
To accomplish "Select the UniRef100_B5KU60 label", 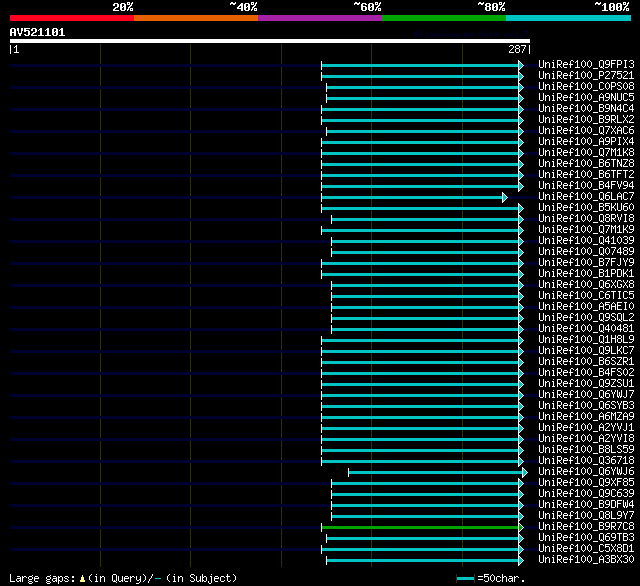I will [586, 208].
